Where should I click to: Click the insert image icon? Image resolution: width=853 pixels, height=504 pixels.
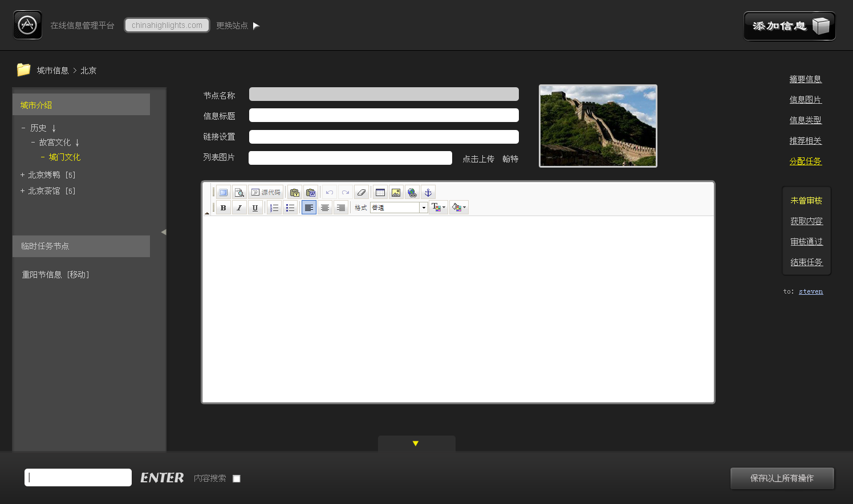[x=396, y=193]
